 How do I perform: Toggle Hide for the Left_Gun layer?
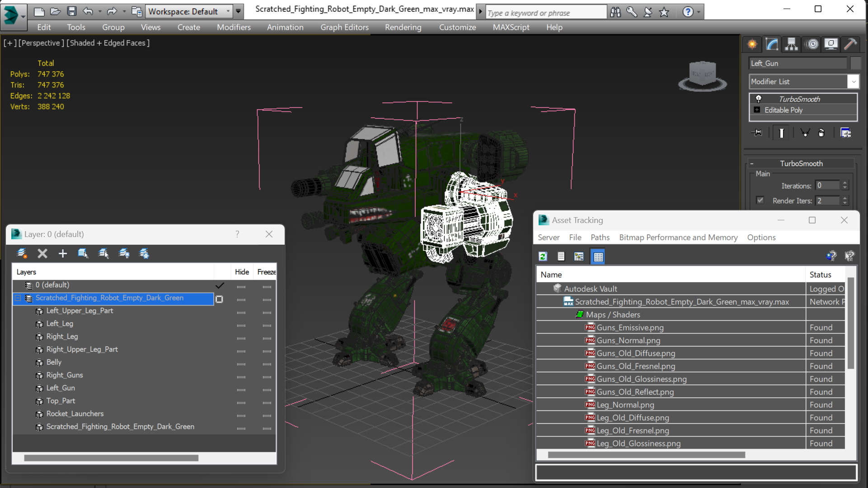[x=241, y=390]
